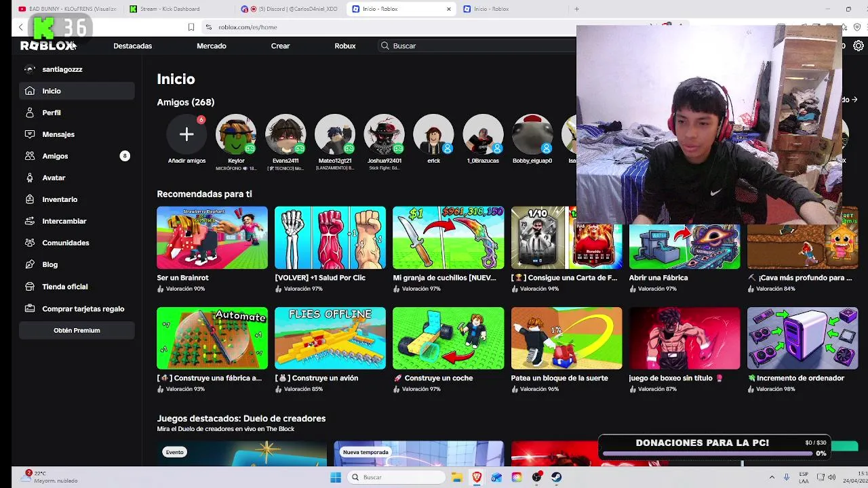Click the volume icon in system tray

tap(831, 477)
